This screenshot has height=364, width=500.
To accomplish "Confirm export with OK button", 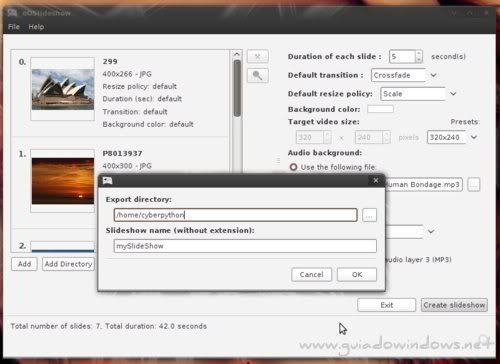I will coord(357,275).
